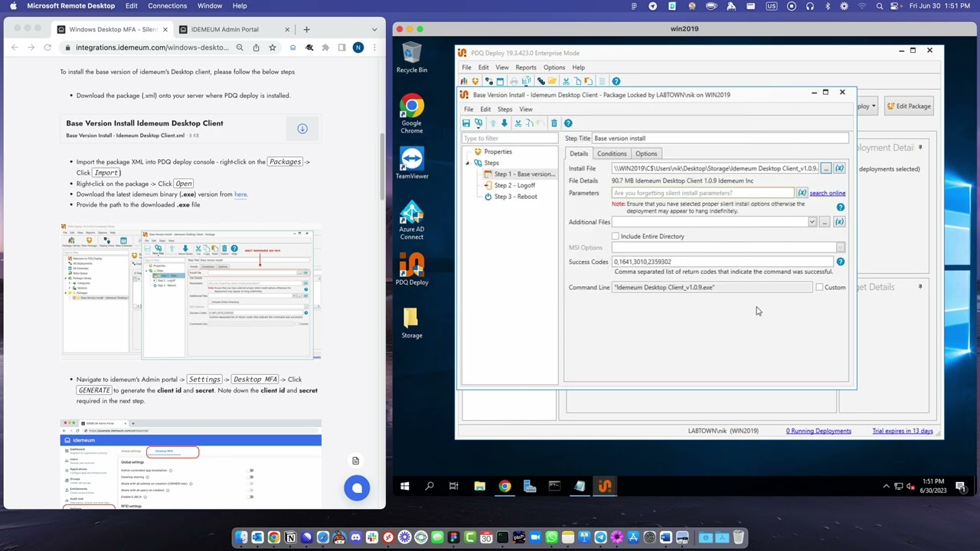Enable Include Entire Directory checkbox
This screenshot has height=551, width=980.
(615, 236)
